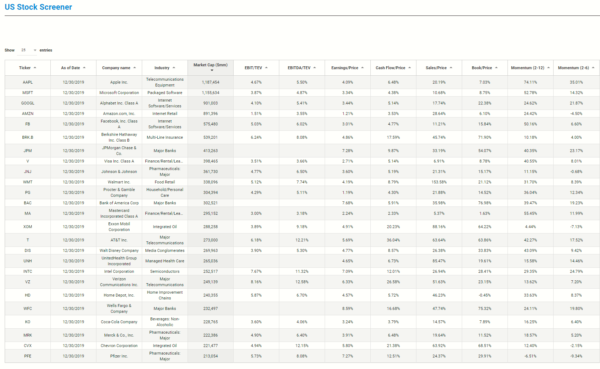Sort by Book/Price column header

tap(484, 68)
